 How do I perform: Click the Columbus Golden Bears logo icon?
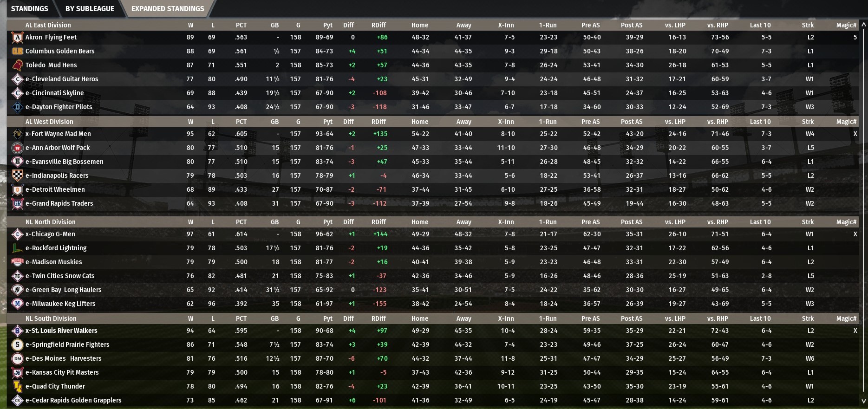pos(17,52)
